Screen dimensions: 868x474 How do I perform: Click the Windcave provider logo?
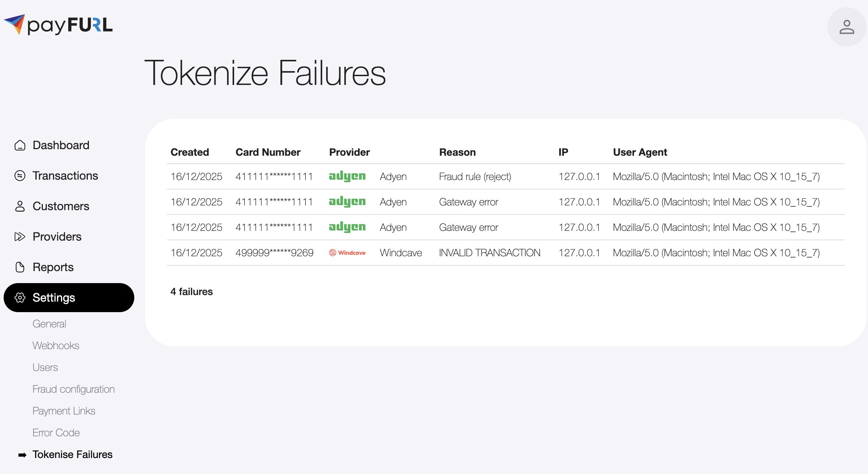347,253
